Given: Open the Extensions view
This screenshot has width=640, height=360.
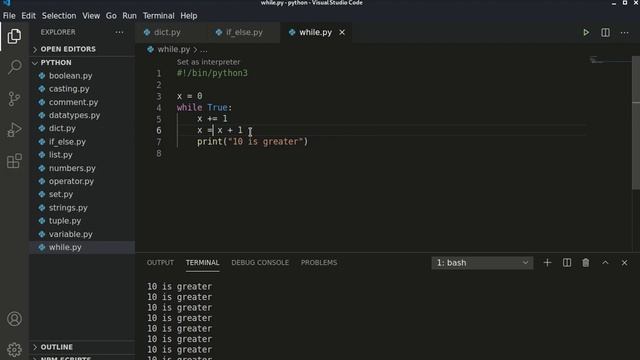Looking at the screenshot, I should click(14, 161).
